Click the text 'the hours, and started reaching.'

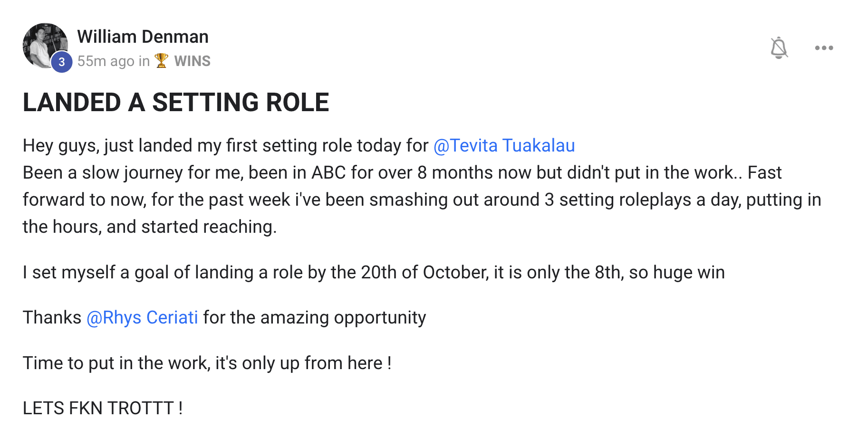[x=150, y=227]
